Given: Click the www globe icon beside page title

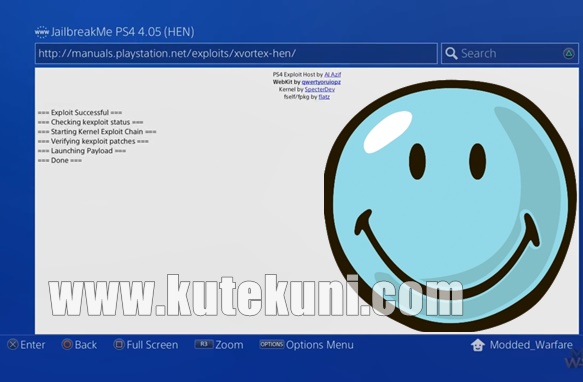Looking at the screenshot, I should point(42,32).
